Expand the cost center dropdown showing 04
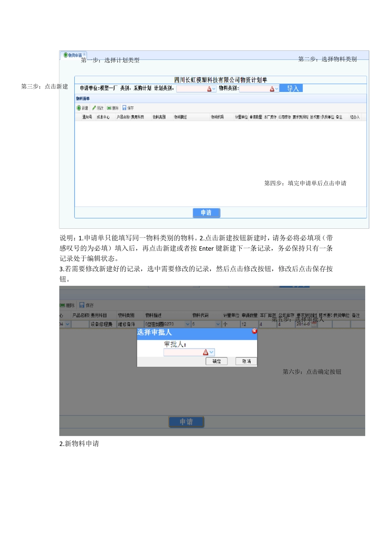 click(x=67, y=324)
